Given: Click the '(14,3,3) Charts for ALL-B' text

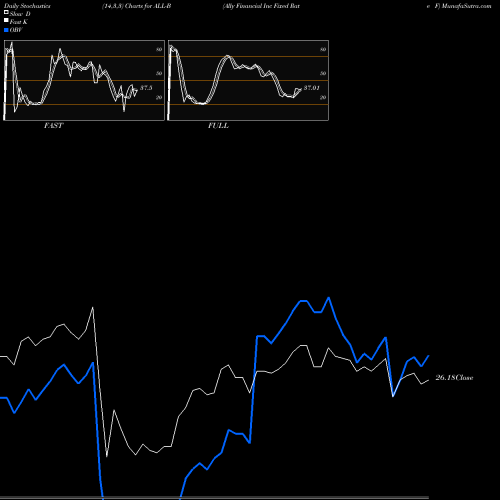Looking at the screenshot, I should point(137,6).
